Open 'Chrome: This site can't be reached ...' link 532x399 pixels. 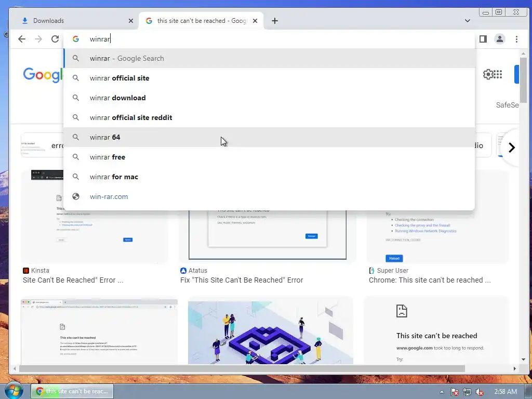430,280
